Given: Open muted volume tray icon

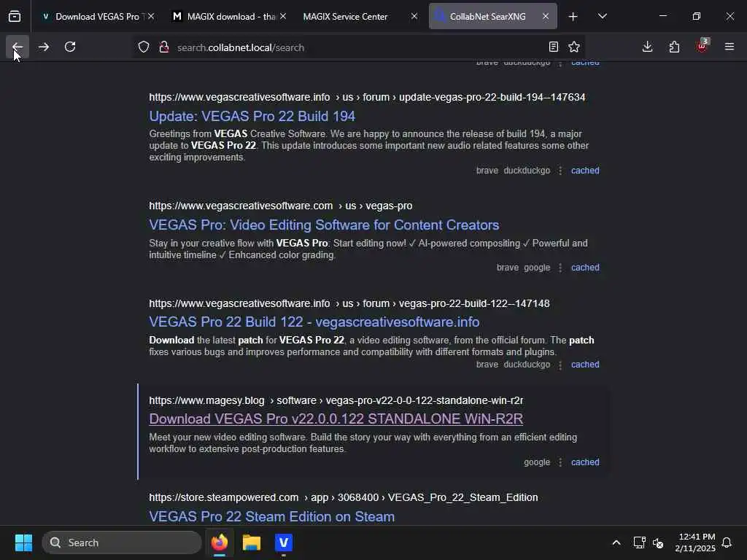Looking at the screenshot, I should point(658,542).
